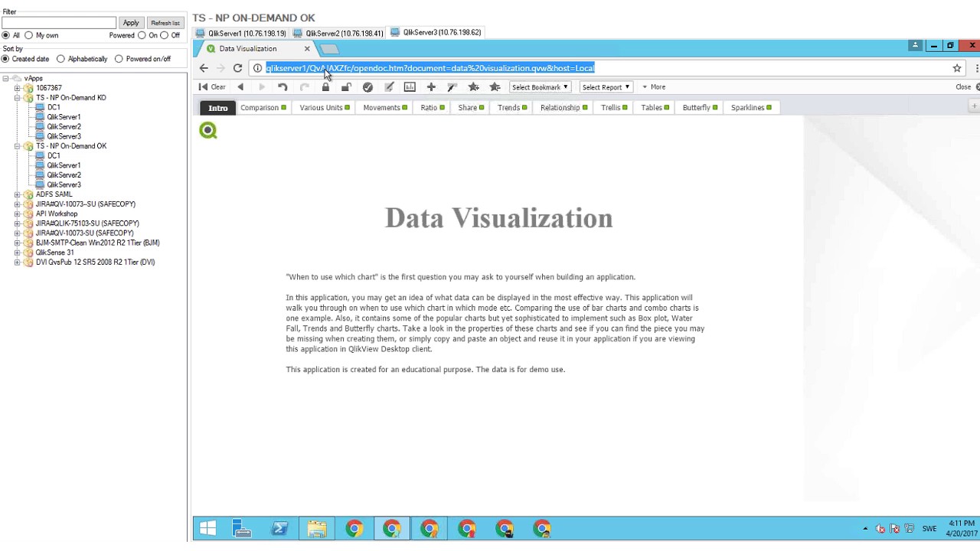
Task: Select the Powered Off radio button
Action: coord(164,35)
